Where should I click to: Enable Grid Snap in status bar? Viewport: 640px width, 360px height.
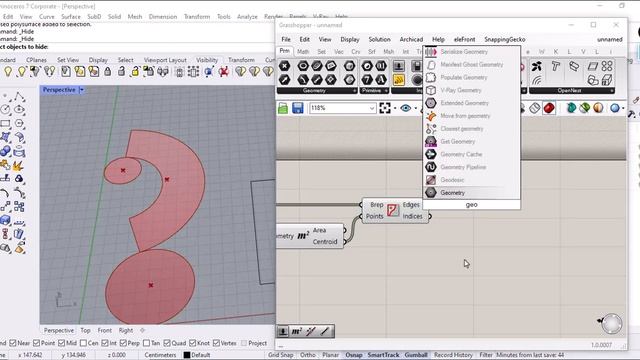(280, 355)
